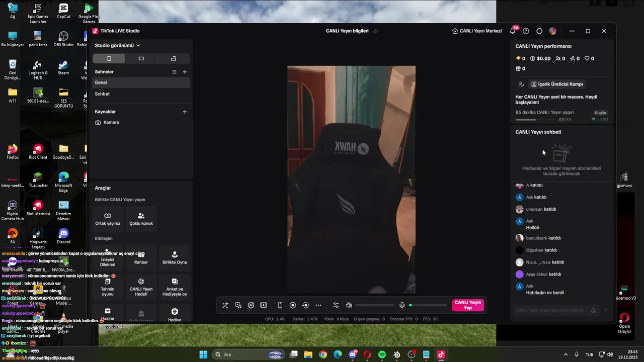The width and height of the screenshot is (644, 362).
Task: Open the Anket ve Hediyeyle oy tool
Action: [x=175, y=288]
